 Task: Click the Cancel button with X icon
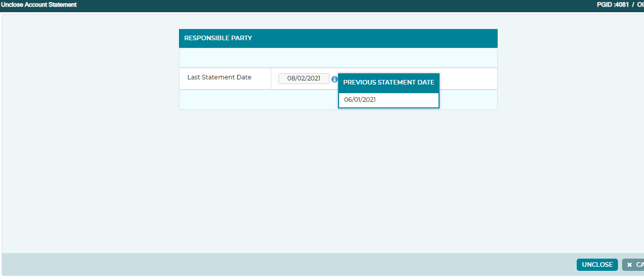click(633, 265)
